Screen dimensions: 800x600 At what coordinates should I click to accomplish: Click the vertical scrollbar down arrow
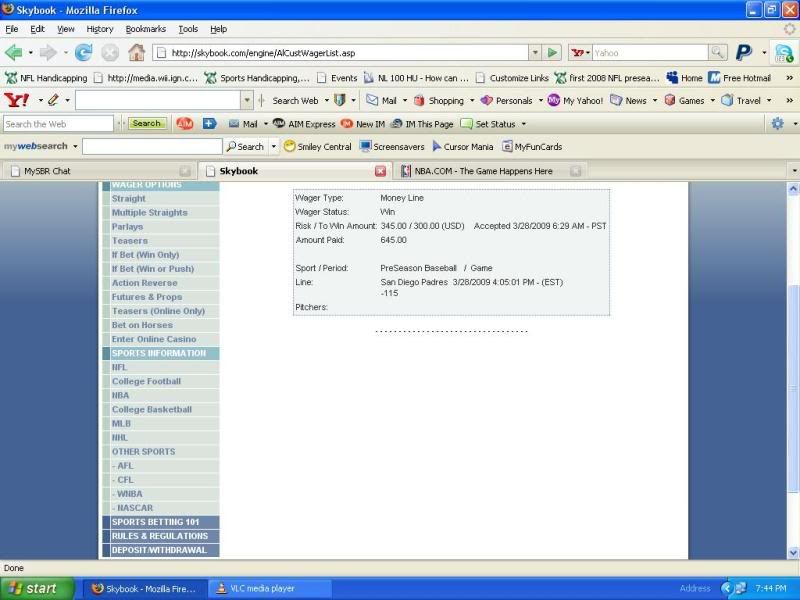click(x=793, y=553)
